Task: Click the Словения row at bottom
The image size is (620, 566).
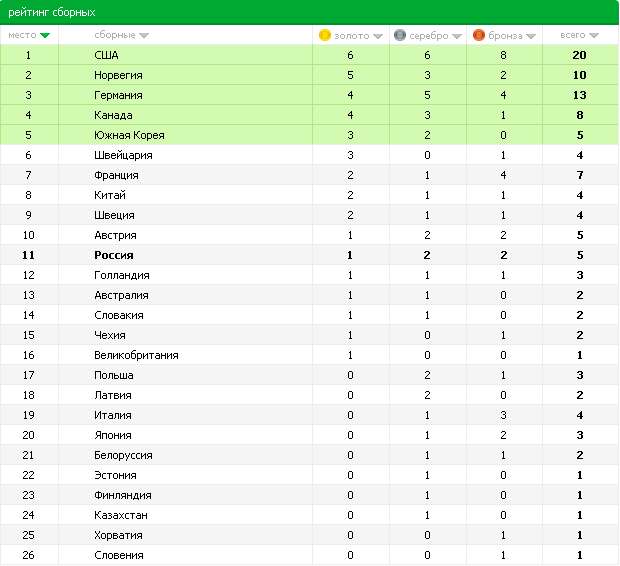Action: pos(310,555)
